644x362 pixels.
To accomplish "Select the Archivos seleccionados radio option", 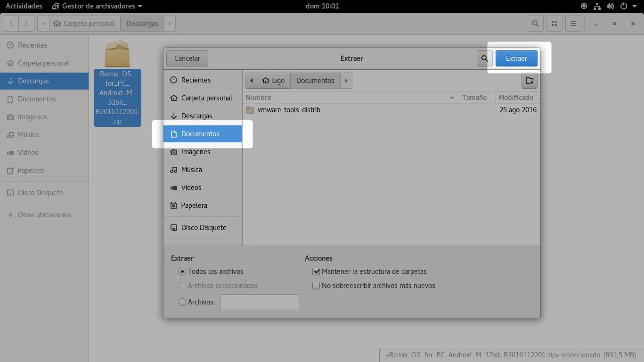I will point(182,285).
